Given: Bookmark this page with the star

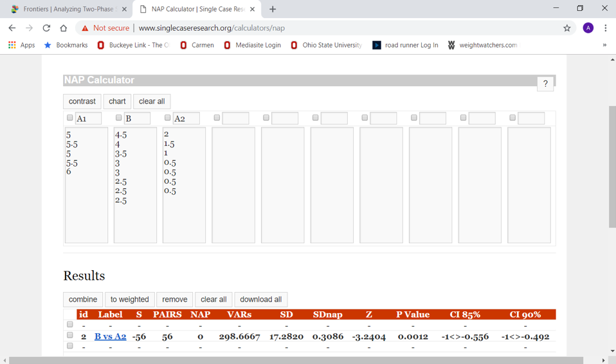Looking at the screenshot, I should pyautogui.click(x=566, y=28).
